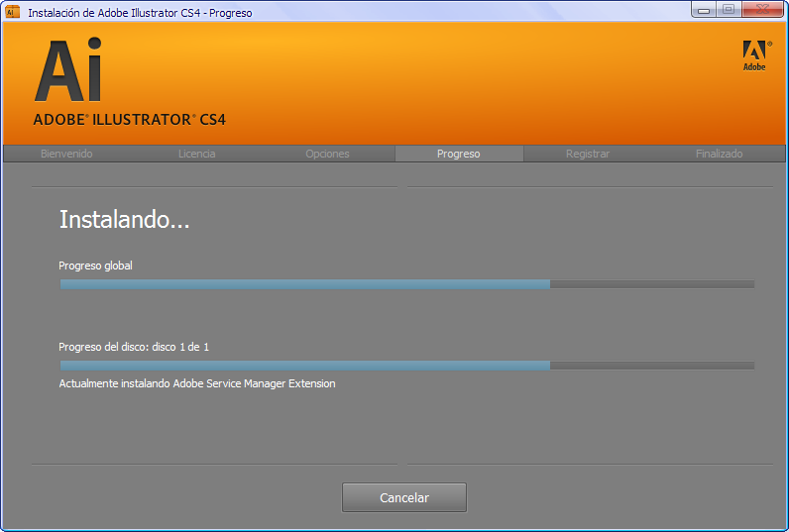
Task: Click the Progreso global progress bar
Action: click(407, 284)
